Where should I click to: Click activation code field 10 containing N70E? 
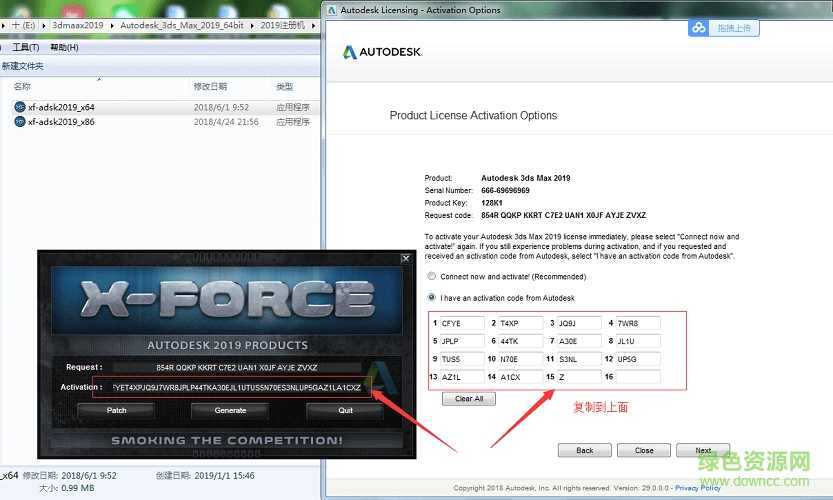pyautogui.click(x=521, y=359)
